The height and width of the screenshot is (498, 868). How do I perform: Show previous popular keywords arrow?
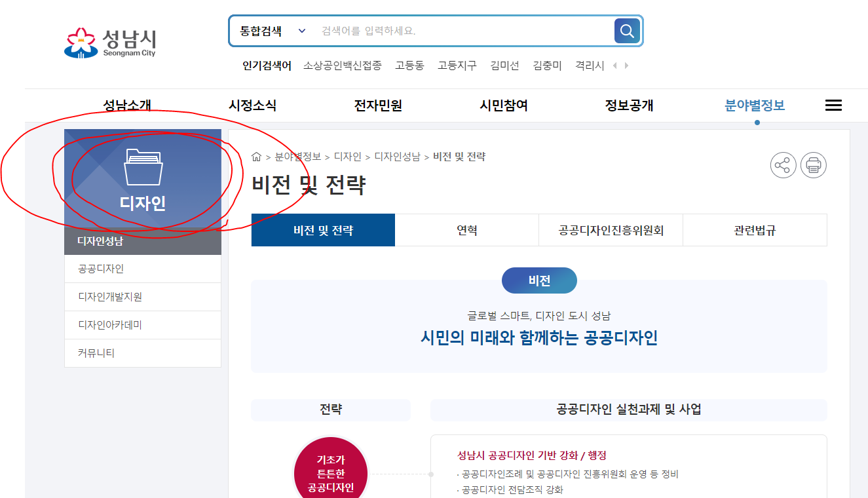pos(615,66)
